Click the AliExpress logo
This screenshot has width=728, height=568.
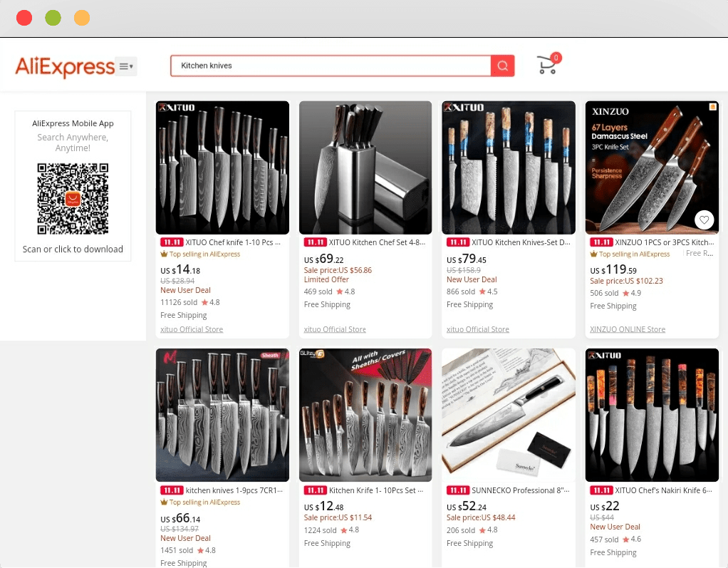tap(65, 66)
